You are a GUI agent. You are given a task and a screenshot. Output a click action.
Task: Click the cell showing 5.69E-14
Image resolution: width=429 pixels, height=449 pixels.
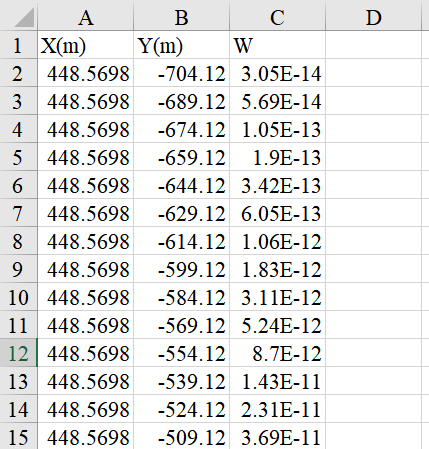(277, 101)
